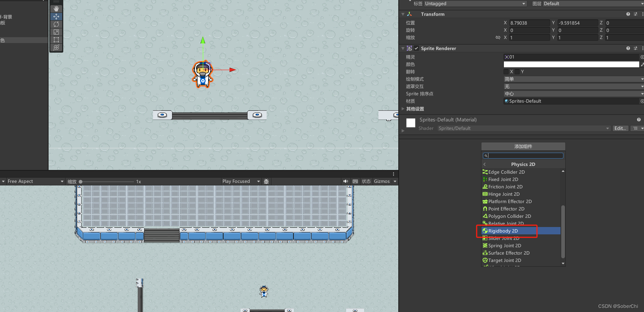Viewport: 644px width, 312px height.
Task: Click the Point Effector 2D icon
Action: [x=485, y=209]
